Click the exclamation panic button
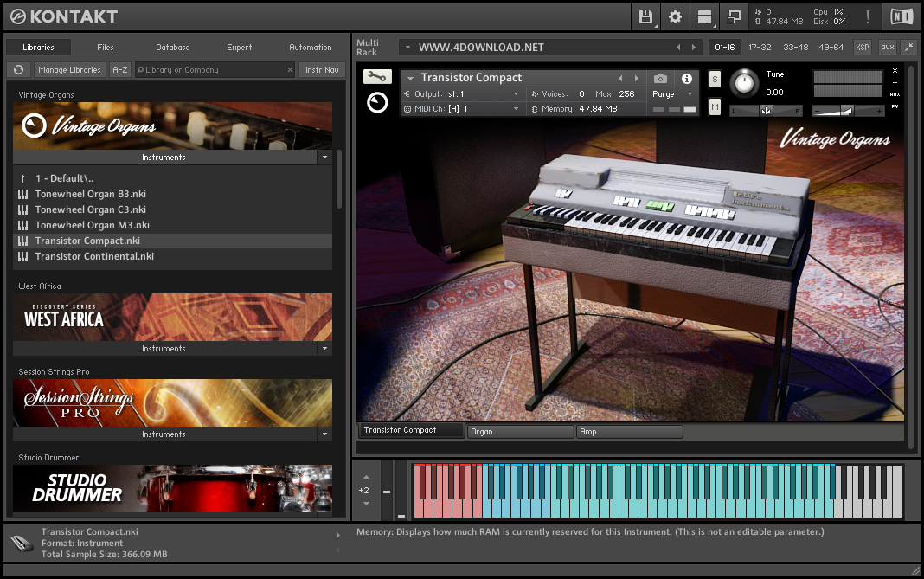This screenshot has width=924, height=579. pos(868,17)
